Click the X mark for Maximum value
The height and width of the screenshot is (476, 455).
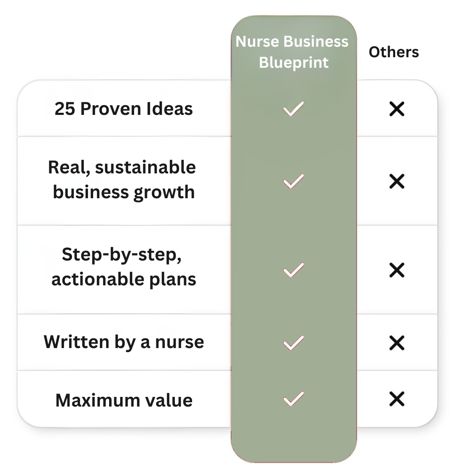396,399
